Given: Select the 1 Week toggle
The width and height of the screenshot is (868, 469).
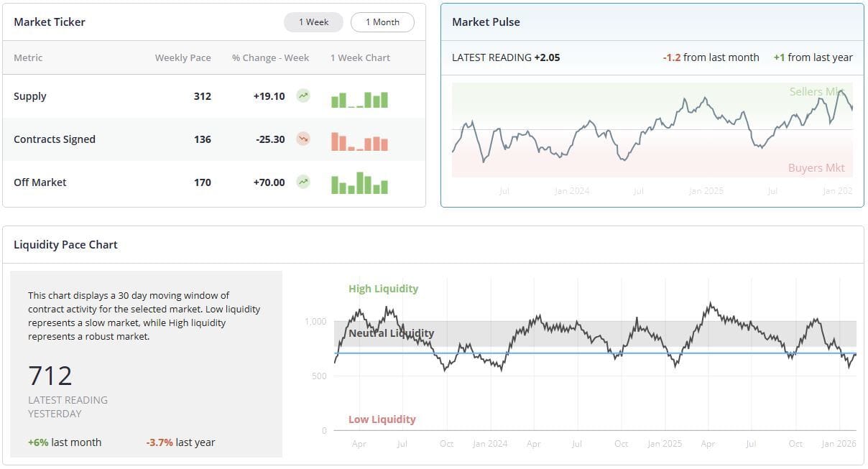Looking at the screenshot, I should (313, 22).
